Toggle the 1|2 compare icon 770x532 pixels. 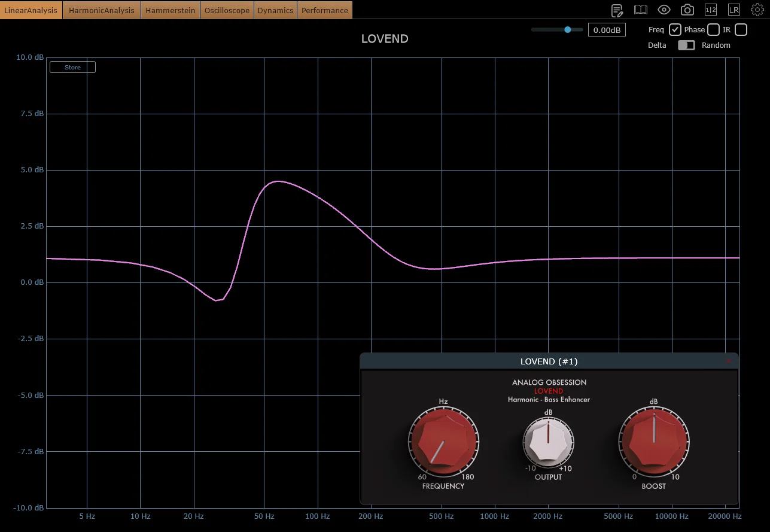pyautogui.click(x=710, y=10)
